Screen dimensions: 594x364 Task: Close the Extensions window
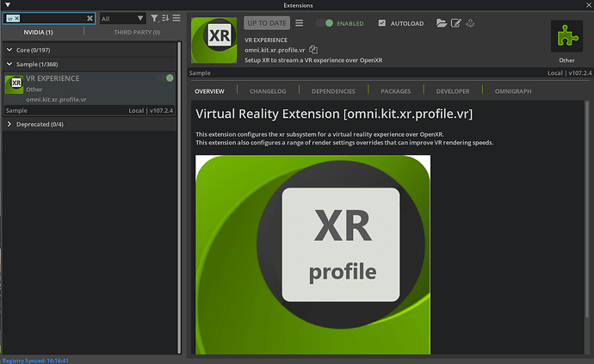(589, 5)
